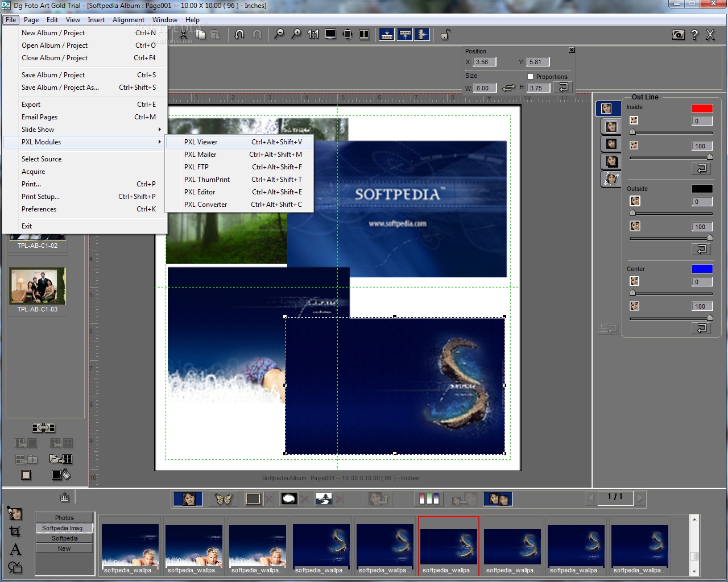The height and width of the screenshot is (582, 728).
Task: Select PXL Viewer from submenu
Action: 239,142
